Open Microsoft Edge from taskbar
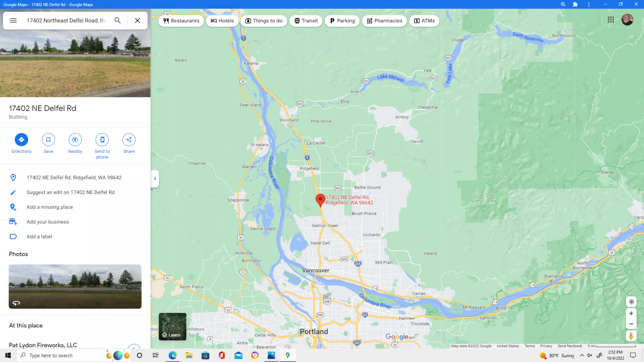The image size is (644, 362). coord(173,355)
